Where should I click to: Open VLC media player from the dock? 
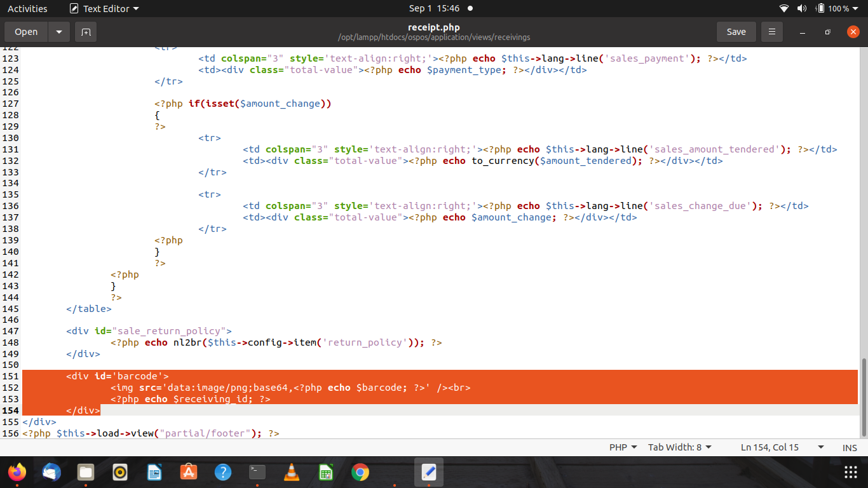[x=290, y=472]
